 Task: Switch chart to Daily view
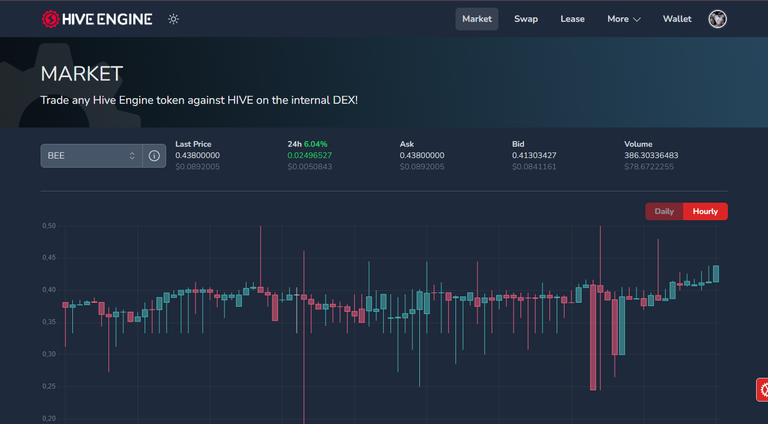[x=664, y=212]
